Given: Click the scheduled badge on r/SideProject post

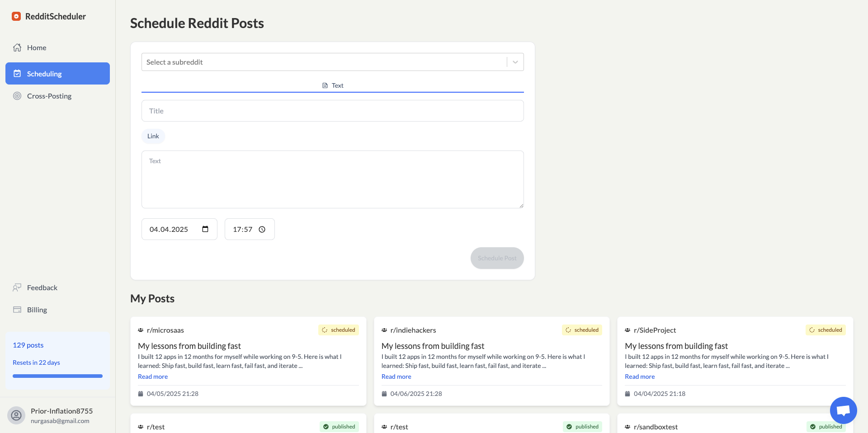Looking at the screenshot, I should point(826,330).
